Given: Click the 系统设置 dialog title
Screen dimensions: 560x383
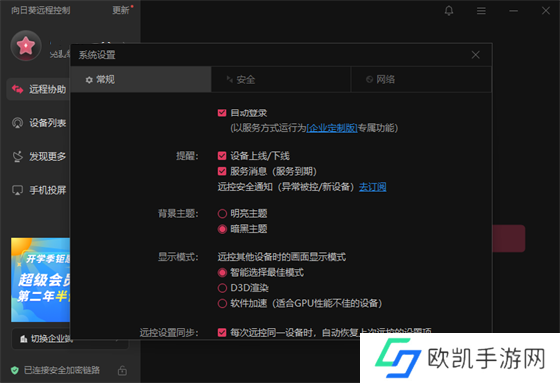Looking at the screenshot, I should (x=97, y=55).
